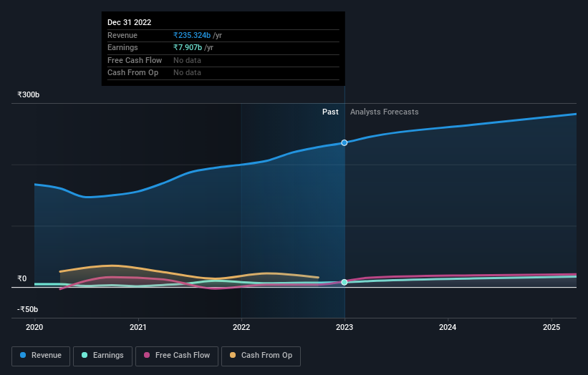Viewport: 588px width, 375px height.
Task: Toggle the Free Cash Flow legend button
Action: click(x=177, y=356)
